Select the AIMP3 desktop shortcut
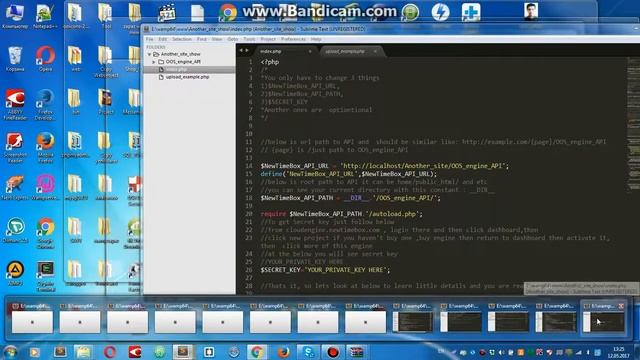The width and height of the screenshot is (640, 360). [x=15, y=273]
